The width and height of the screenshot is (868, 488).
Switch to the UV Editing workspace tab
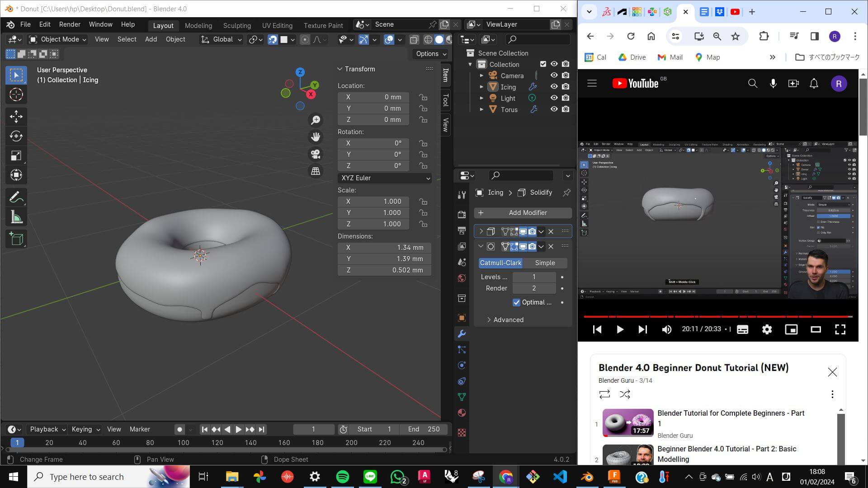point(277,25)
